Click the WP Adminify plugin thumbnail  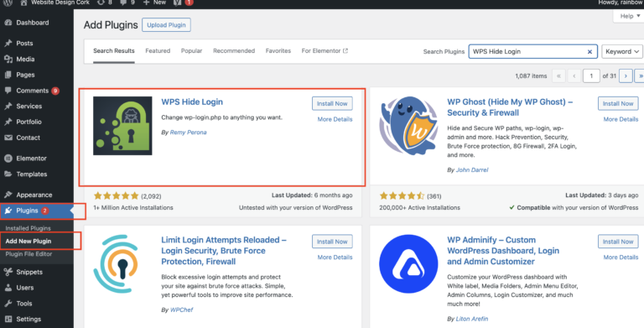click(x=408, y=263)
